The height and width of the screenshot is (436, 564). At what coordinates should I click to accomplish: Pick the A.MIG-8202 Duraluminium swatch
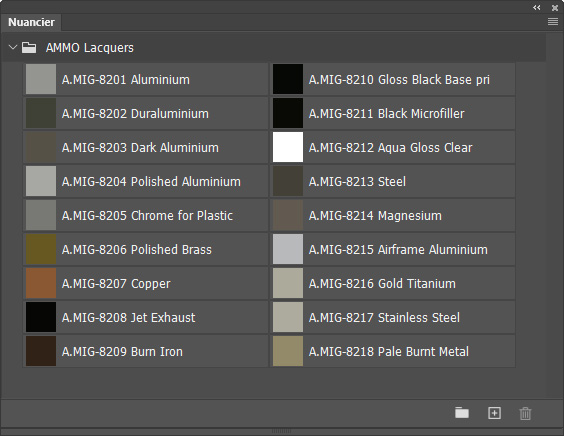click(x=41, y=113)
